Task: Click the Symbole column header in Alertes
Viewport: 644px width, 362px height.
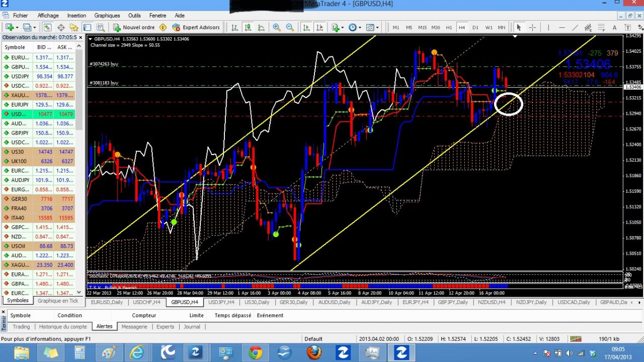Action: [x=21, y=315]
